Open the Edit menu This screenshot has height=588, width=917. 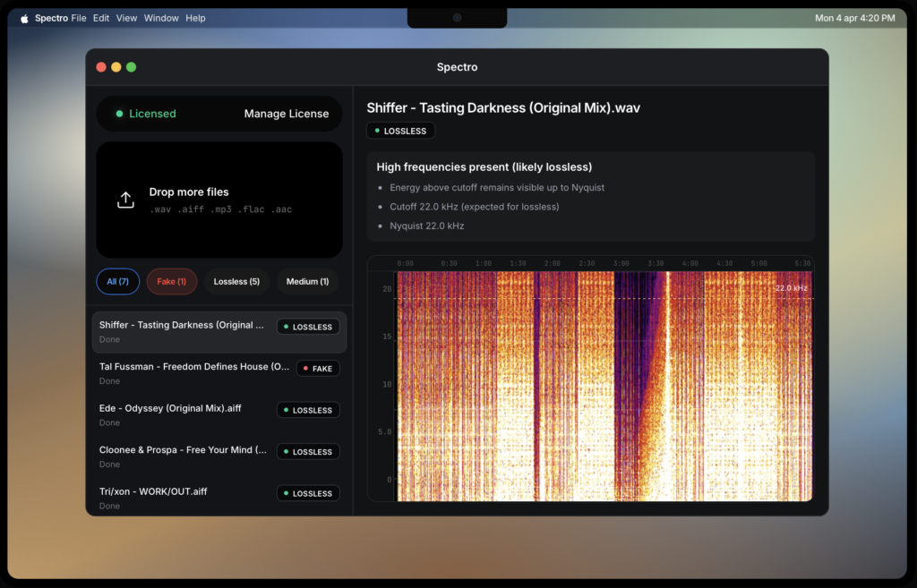point(100,18)
